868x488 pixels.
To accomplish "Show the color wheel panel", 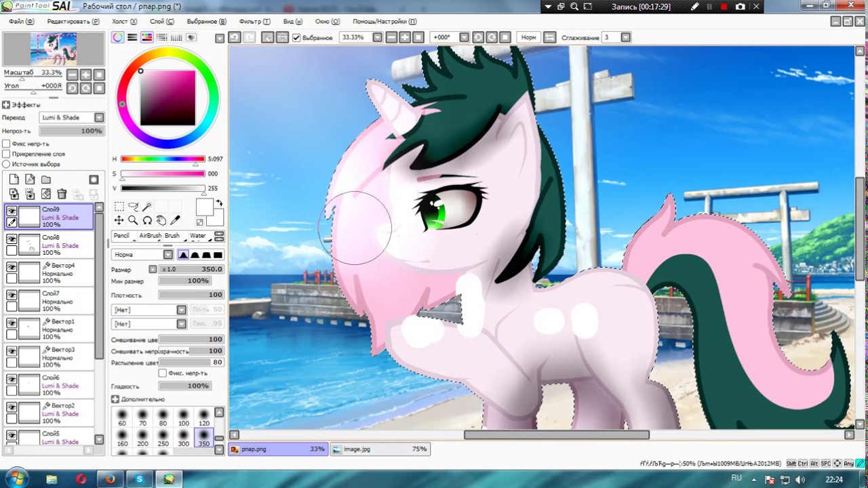I will click(118, 37).
